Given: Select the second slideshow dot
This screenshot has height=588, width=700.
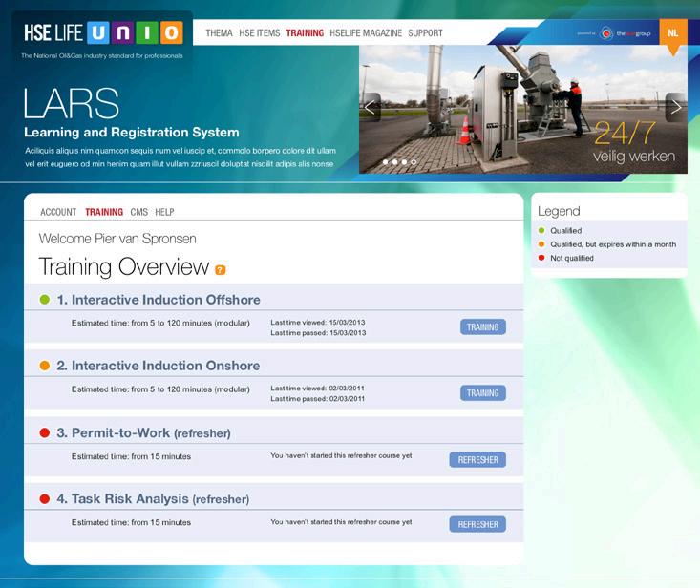Looking at the screenshot, I should pyautogui.click(x=394, y=162).
